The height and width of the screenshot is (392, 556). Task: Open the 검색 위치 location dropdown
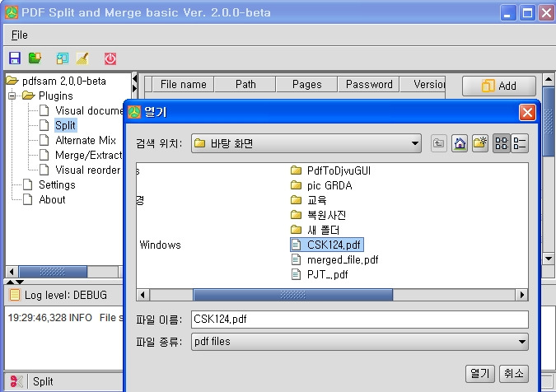coord(306,143)
